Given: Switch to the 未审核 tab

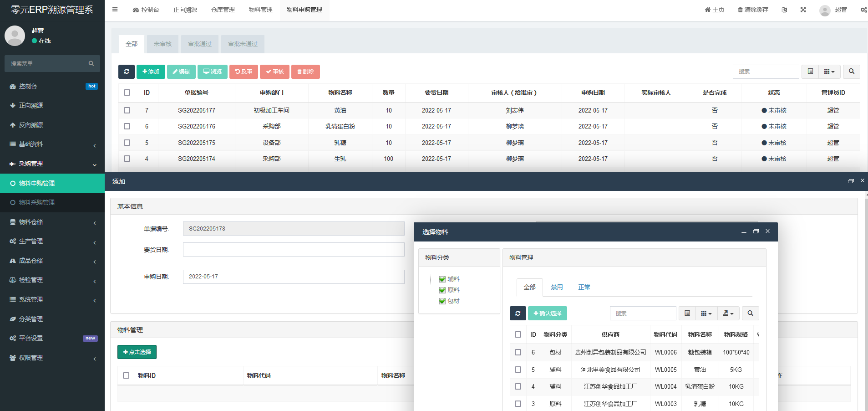Looking at the screenshot, I should (162, 44).
